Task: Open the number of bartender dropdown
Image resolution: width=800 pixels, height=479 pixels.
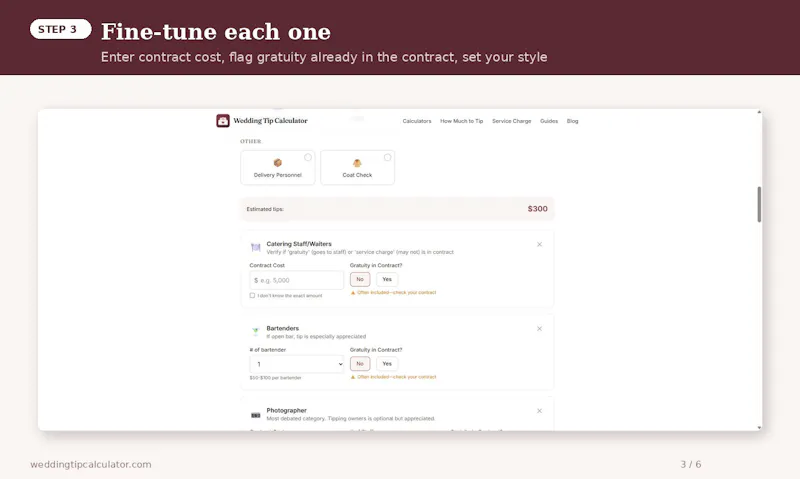Action: click(x=297, y=364)
